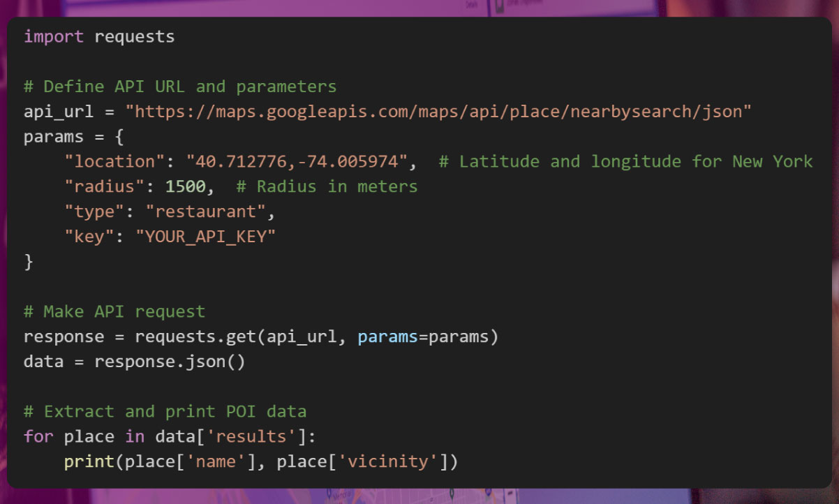Click the "key" dictionary key
Screen dimensions: 839x504
point(89,237)
